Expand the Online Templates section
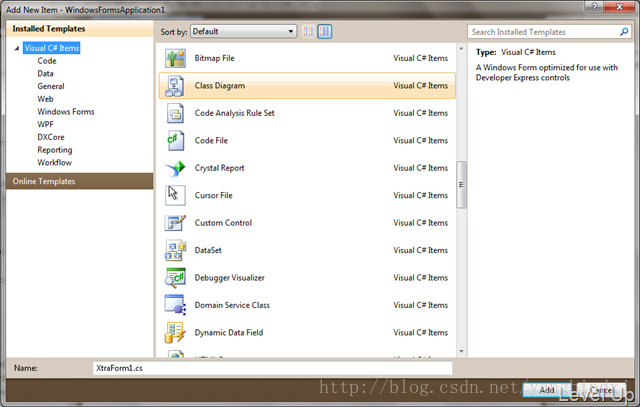 click(80, 181)
